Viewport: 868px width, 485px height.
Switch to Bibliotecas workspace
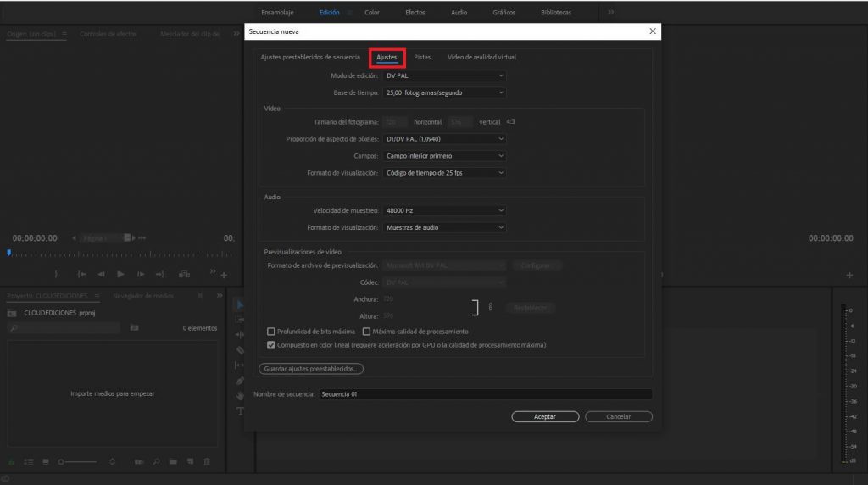point(556,12)
